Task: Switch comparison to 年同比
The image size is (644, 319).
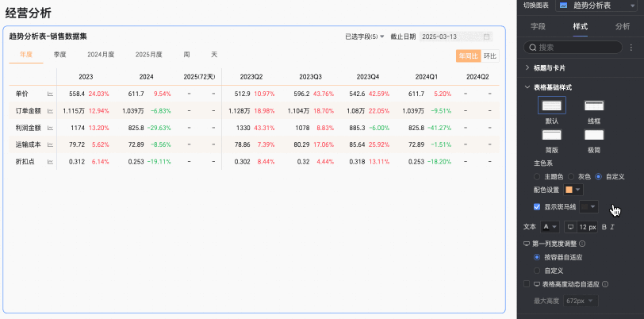Action: [x=468, y=56]
